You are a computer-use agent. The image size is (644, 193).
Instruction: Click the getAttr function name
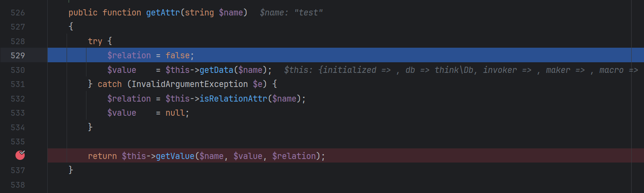point(164,13)
